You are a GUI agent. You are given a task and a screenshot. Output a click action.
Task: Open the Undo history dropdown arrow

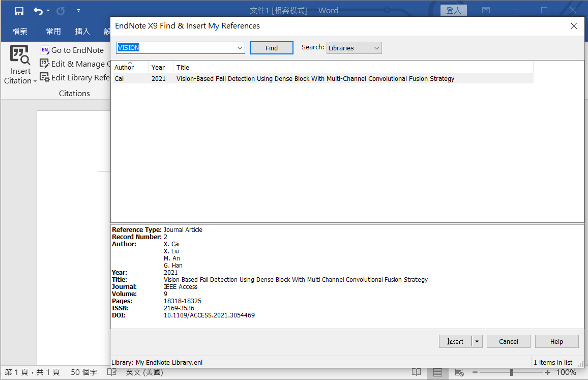point(48,11)
